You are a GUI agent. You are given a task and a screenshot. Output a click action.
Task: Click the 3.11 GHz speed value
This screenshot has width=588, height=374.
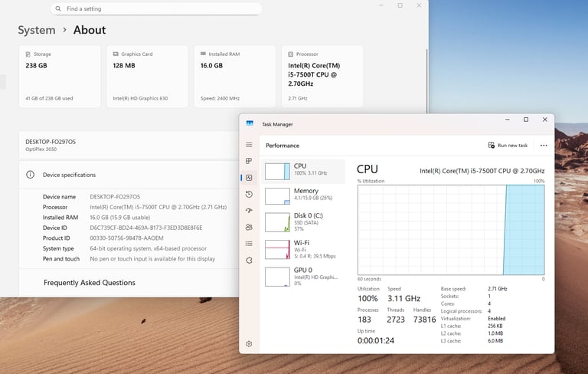coord(404,299)
